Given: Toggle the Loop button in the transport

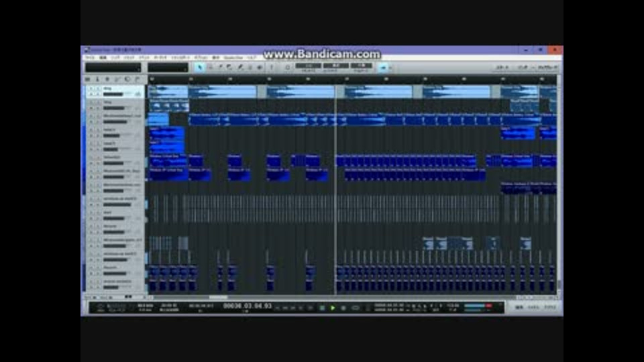Looking at the screenshot, I should (356, 308).
